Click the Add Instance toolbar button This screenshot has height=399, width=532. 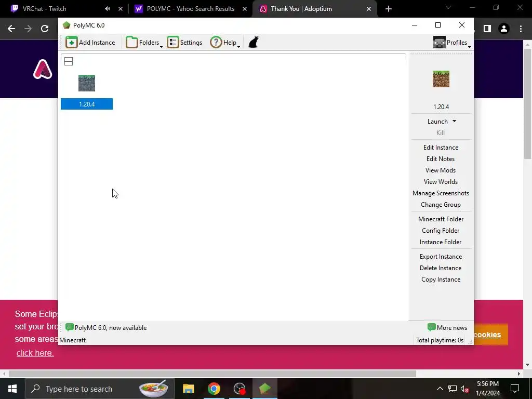(90, 43)
